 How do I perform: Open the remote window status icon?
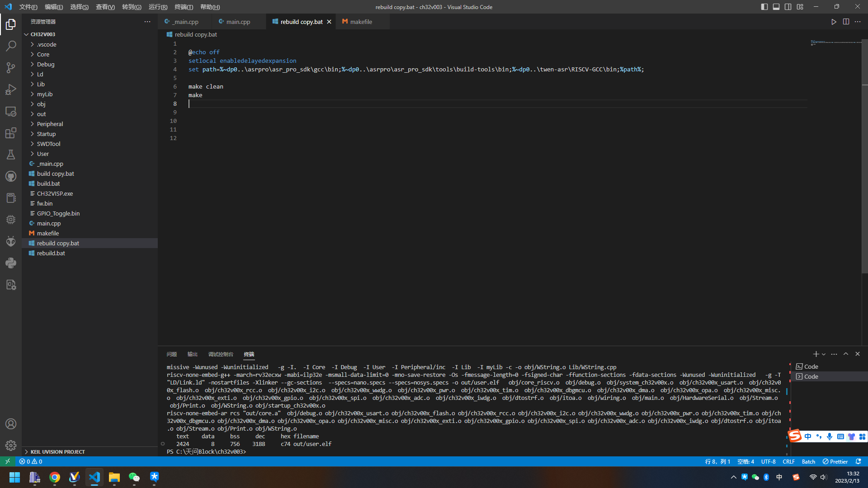pyautogui.click(x=7, y=461)
